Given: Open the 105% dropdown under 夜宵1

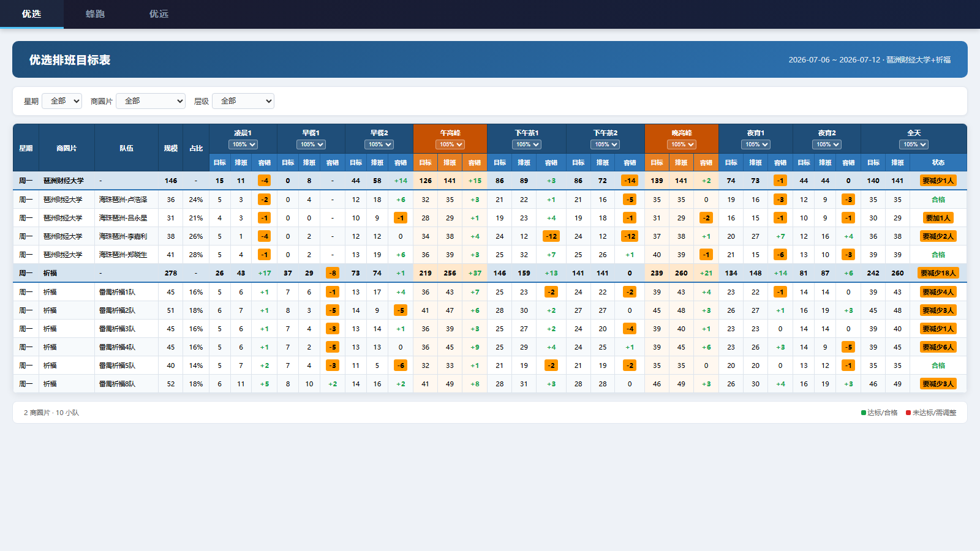Looking at the screenshot, I should pyautogui.click(x=756, y=144).
